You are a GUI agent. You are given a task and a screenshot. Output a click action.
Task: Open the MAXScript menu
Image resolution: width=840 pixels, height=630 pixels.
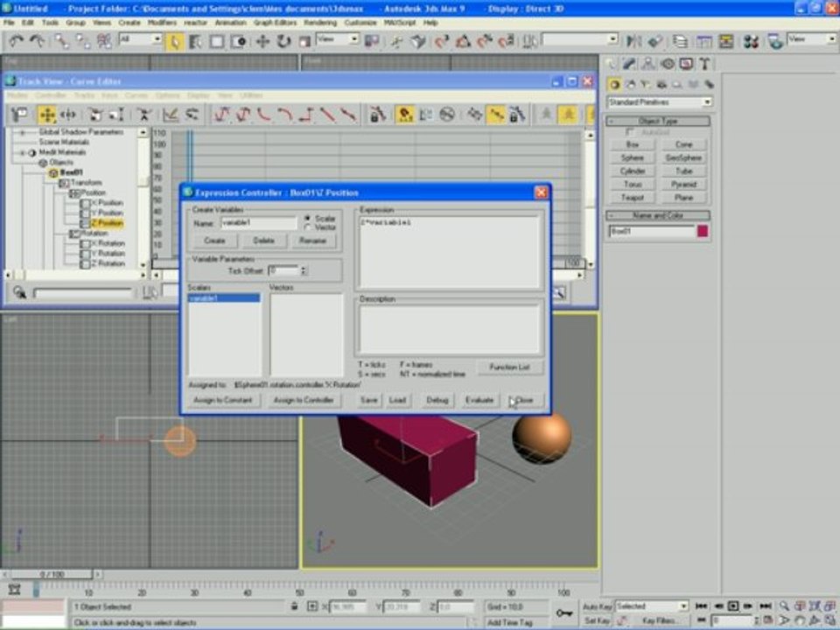point(400,23)
